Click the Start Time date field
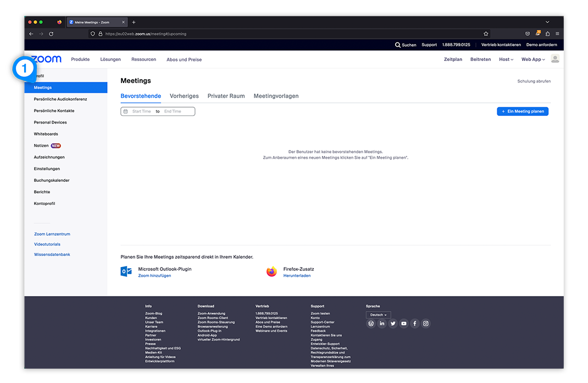 141,112
